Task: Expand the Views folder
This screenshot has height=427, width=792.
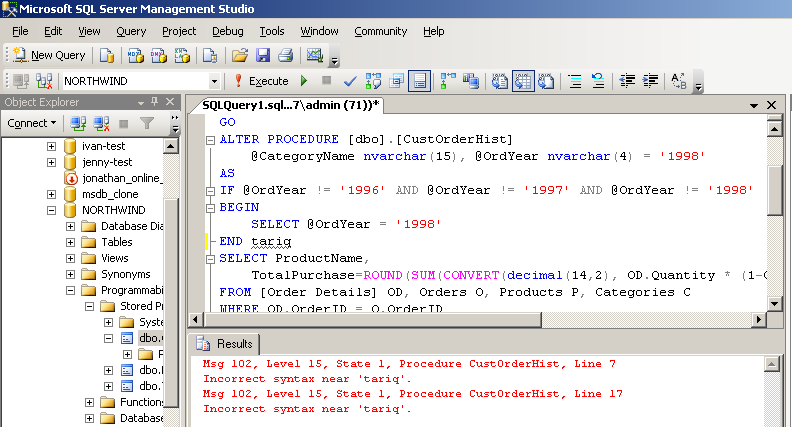Action: (x=70, y=258)
